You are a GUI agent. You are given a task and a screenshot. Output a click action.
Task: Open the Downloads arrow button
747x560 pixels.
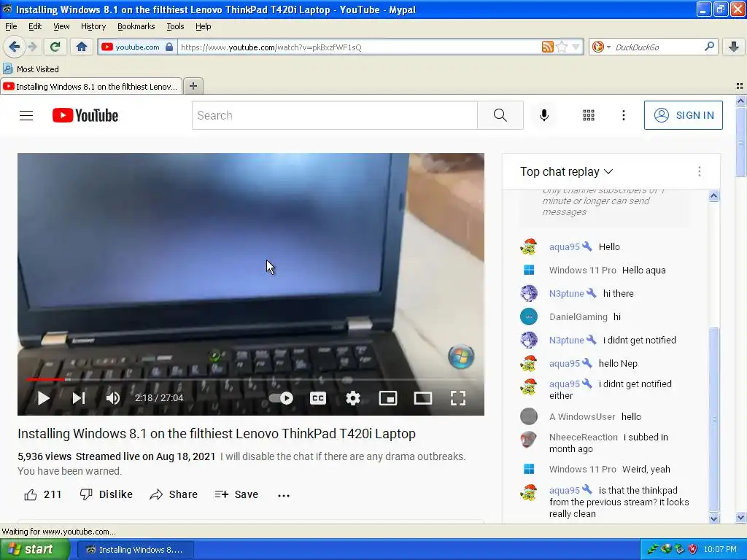click(734, 47)
